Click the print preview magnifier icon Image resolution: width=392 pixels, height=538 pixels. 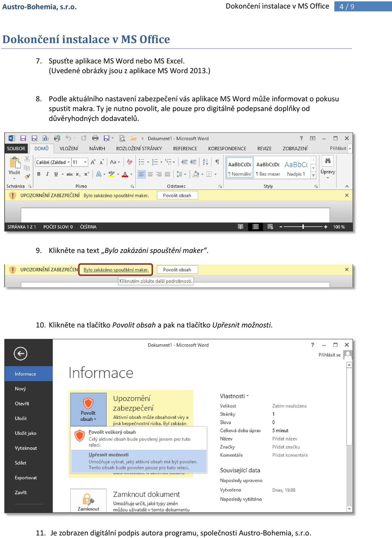[x=122, y=138]
